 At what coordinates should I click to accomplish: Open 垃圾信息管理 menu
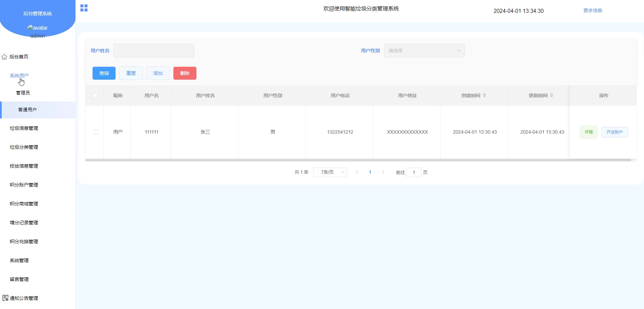pyautogui.click(x=24, y=128)
